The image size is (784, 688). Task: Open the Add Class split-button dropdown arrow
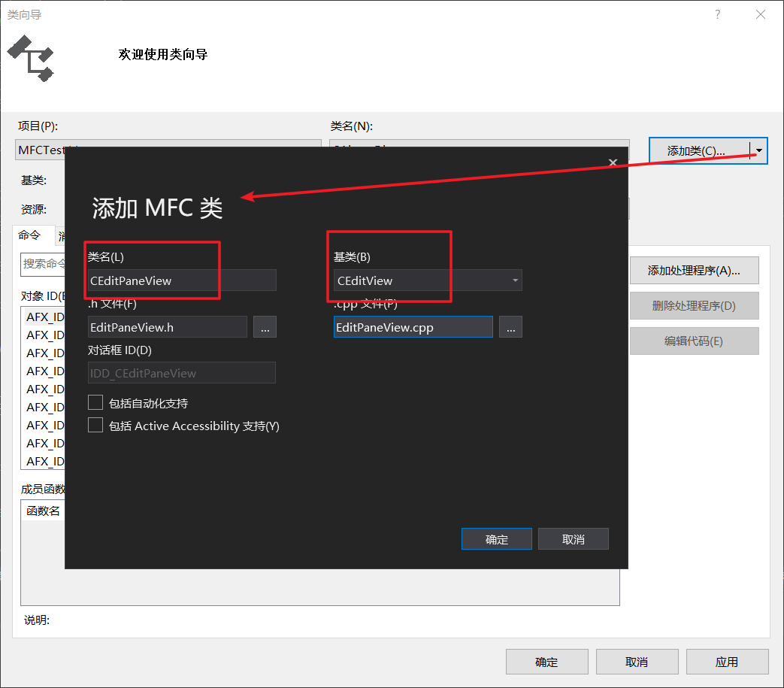point(758,150)
